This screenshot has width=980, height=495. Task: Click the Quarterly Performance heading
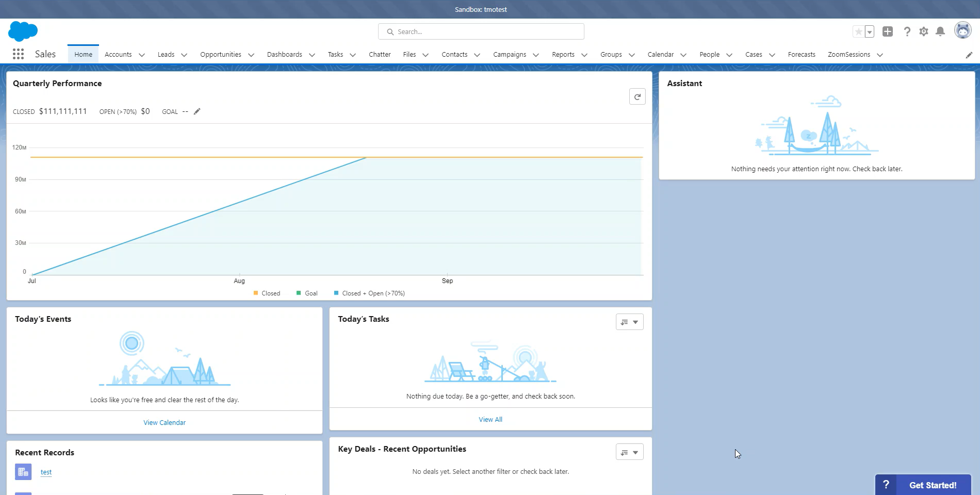click(57, 83)
